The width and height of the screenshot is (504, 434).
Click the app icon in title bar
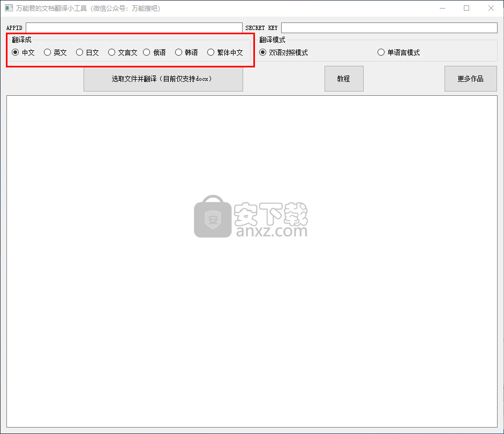click(x=9, y=8)
